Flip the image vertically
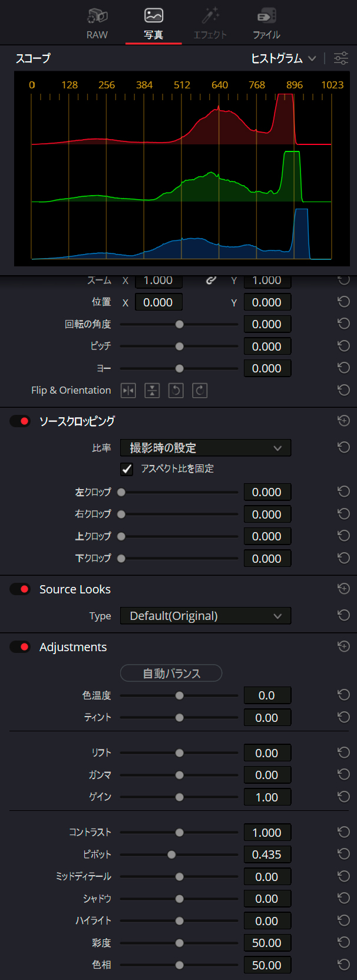This screenshot has height=980, width=357. coord(152,390)
